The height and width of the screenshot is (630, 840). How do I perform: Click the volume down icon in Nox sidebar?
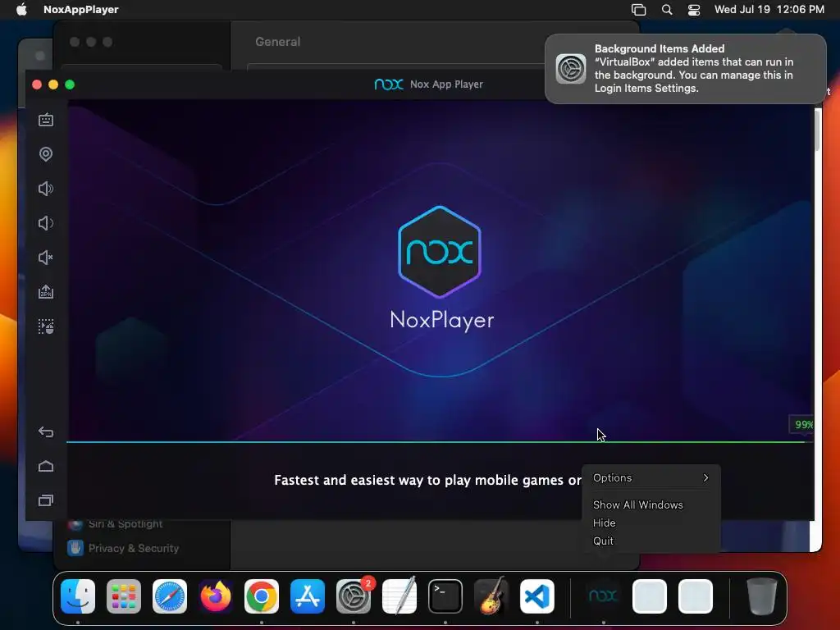point(46,223)
